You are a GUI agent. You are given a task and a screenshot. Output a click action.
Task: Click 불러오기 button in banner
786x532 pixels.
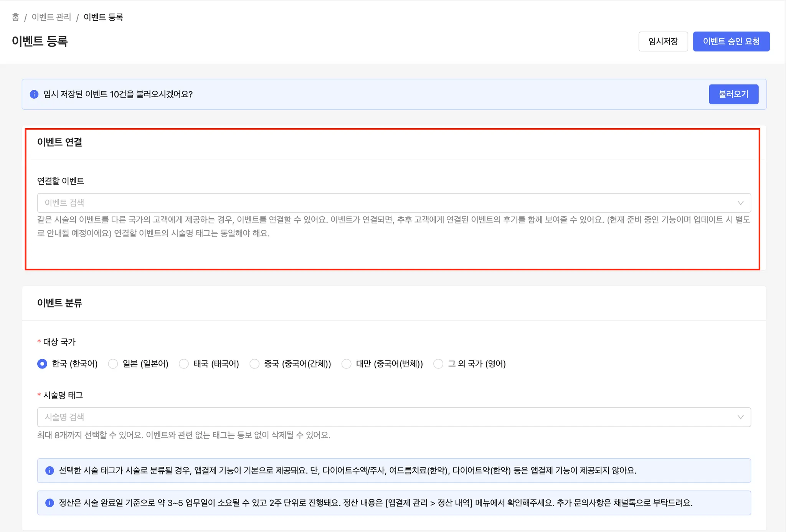[733, 94]
